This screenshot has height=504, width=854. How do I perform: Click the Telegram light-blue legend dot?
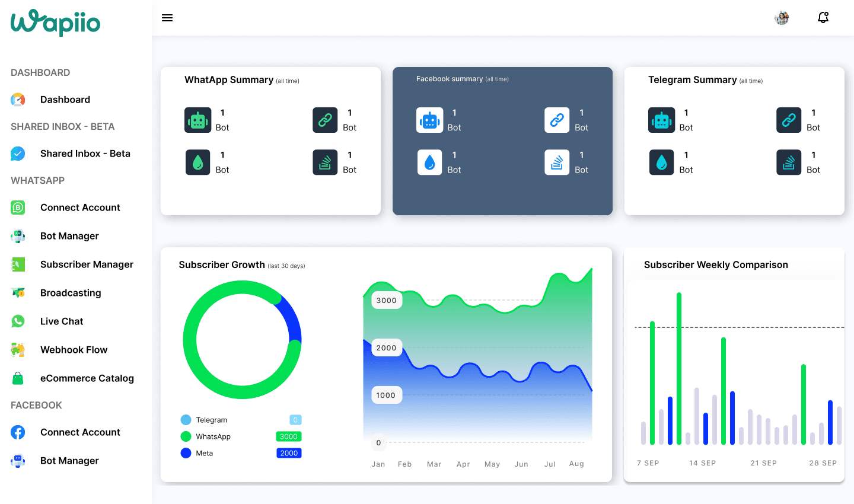[x=186, y=420]
